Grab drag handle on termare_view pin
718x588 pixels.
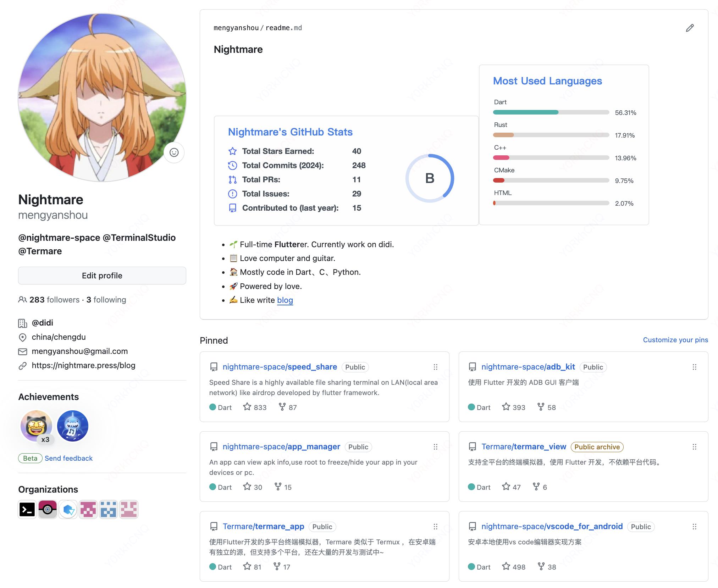coord(694,447)
